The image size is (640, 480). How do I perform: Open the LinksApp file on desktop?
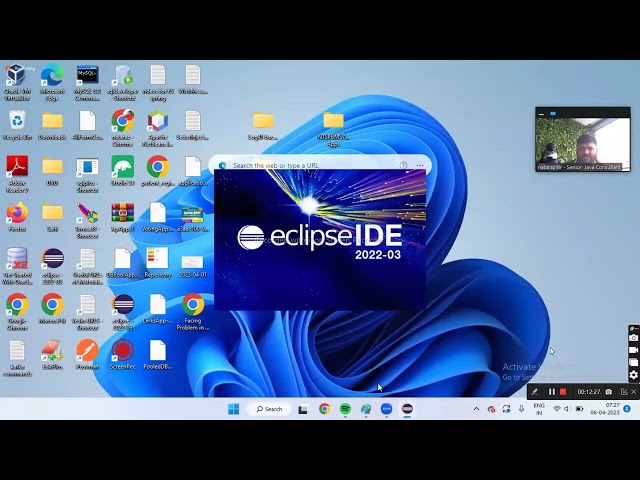[x=158, y=309]
